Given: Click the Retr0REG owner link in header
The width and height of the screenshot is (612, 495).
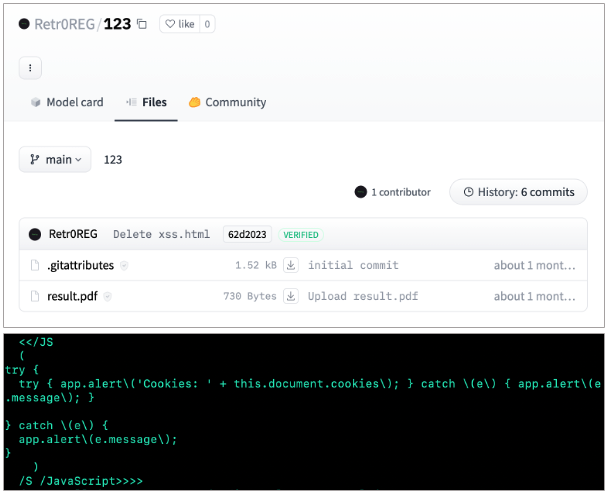Looking at the screenshot, I should tap(61, 24).
